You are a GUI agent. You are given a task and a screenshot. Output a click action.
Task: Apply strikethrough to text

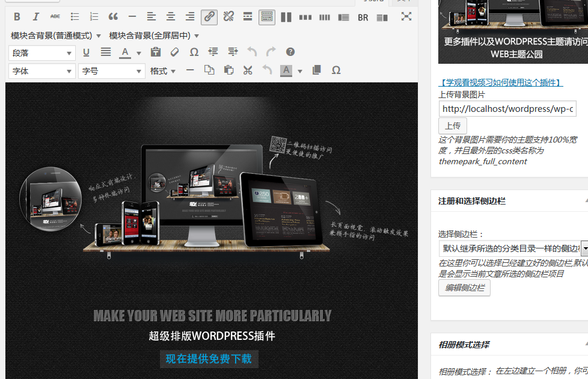point(55,17)
